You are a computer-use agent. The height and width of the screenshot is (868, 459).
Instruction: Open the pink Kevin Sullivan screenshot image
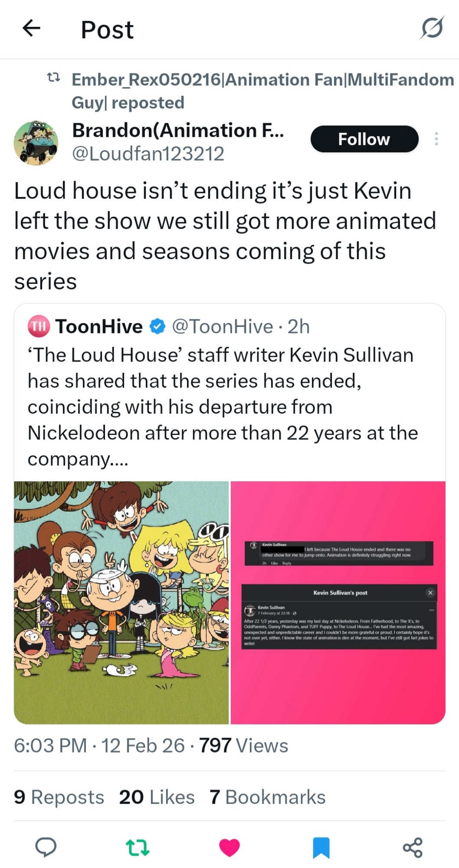coord(338,602)
